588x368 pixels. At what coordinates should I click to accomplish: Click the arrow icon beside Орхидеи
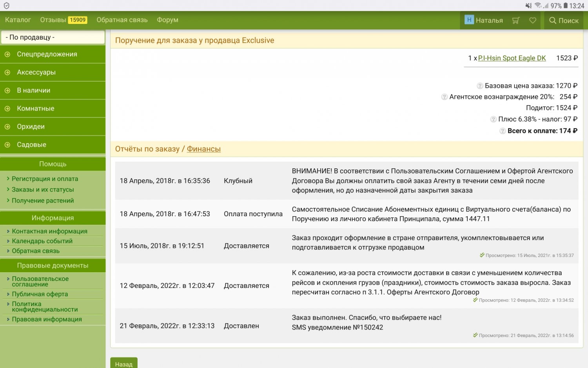point(7,127)
